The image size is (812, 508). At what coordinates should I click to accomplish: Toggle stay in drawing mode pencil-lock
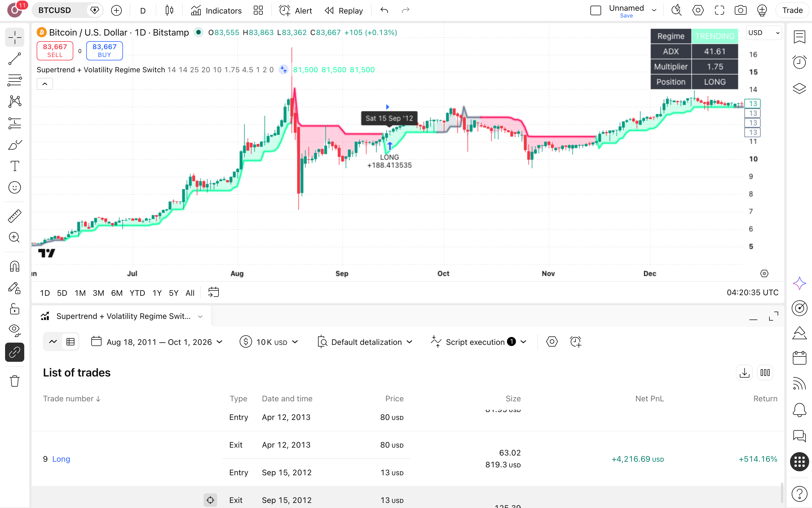coord(15,288)
